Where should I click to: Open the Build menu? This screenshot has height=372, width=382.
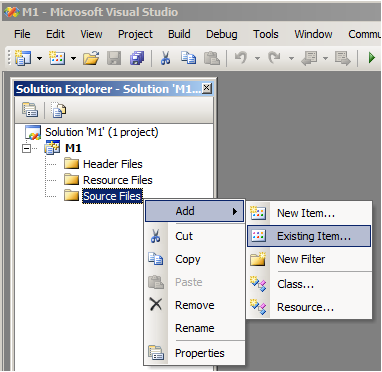click(179, 34)
